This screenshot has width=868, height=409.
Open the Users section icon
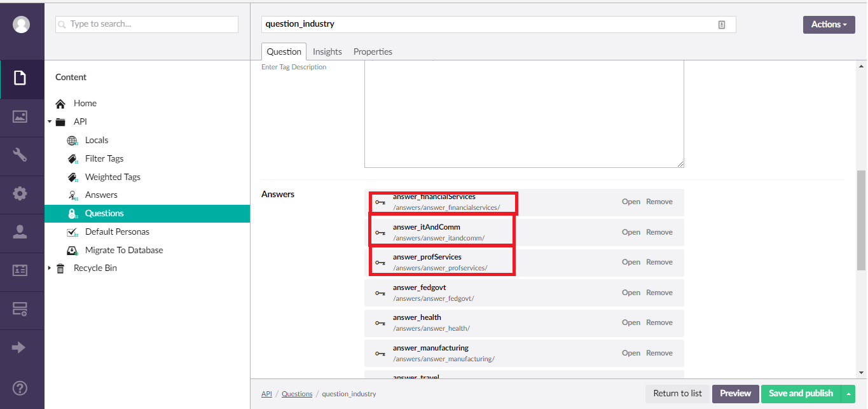(x=20, y=232)
